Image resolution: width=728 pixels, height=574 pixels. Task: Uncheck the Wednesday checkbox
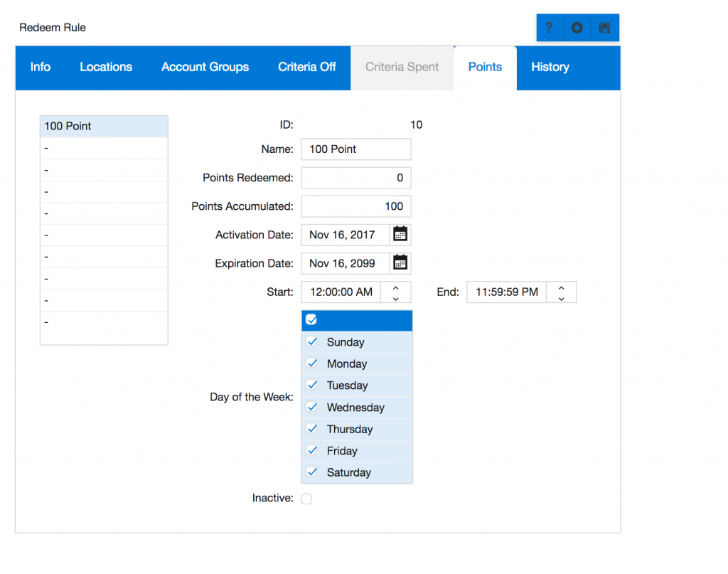tap(312, 407)
